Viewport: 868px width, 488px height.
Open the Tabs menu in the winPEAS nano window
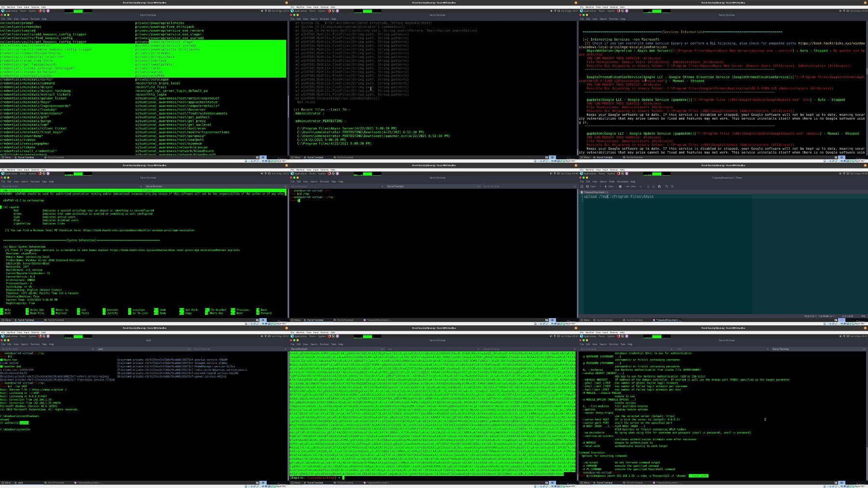(x=44, y=181)
